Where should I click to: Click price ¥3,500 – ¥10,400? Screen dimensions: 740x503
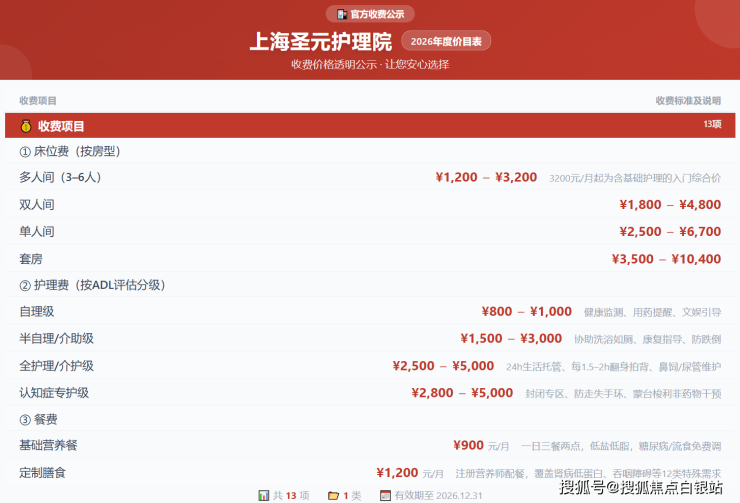(x=666, y=259)
